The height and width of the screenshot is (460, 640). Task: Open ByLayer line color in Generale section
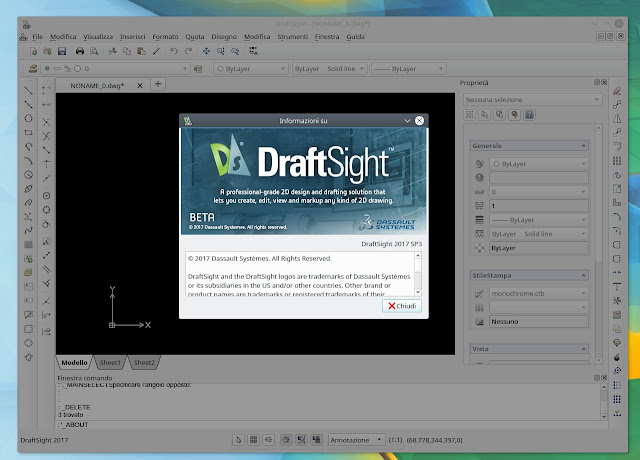coord(538,164)
